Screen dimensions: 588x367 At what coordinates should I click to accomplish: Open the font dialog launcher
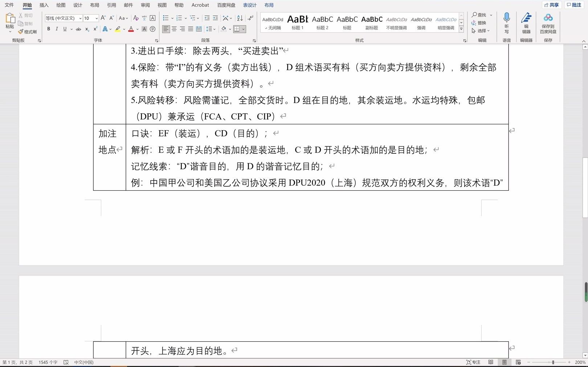[157, 41]
